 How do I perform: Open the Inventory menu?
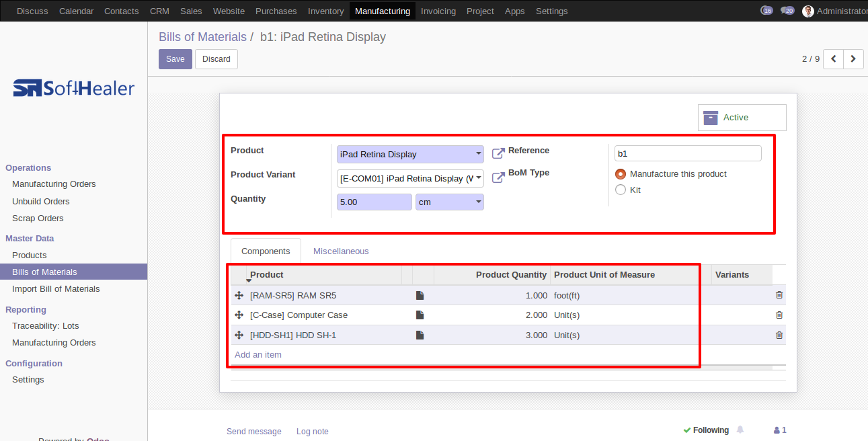(x=326, y=11)
